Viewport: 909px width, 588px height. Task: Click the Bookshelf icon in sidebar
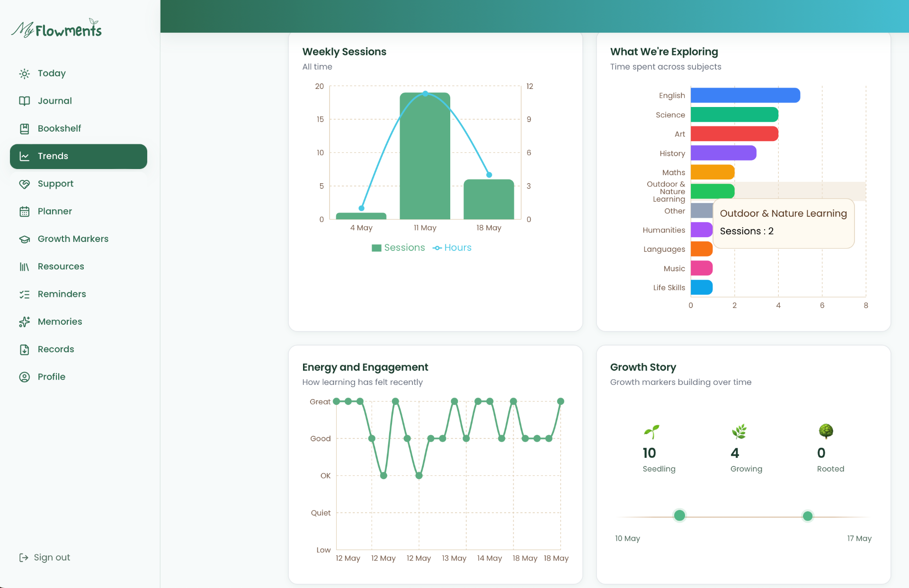[25, 128]
